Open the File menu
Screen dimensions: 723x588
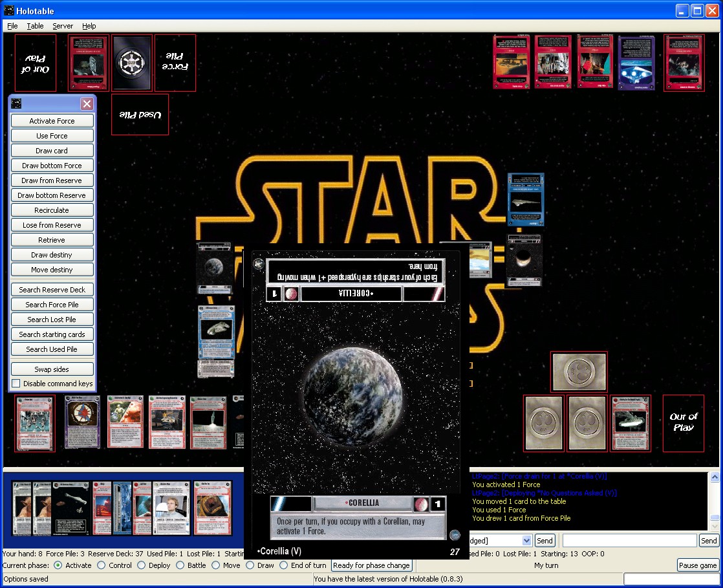coord(12,26)
